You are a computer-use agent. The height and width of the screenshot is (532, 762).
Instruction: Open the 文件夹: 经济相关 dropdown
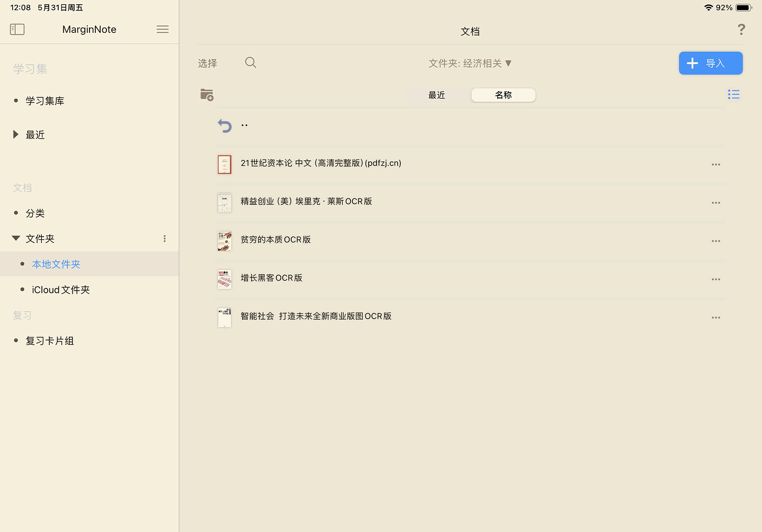tap(470, 64)
